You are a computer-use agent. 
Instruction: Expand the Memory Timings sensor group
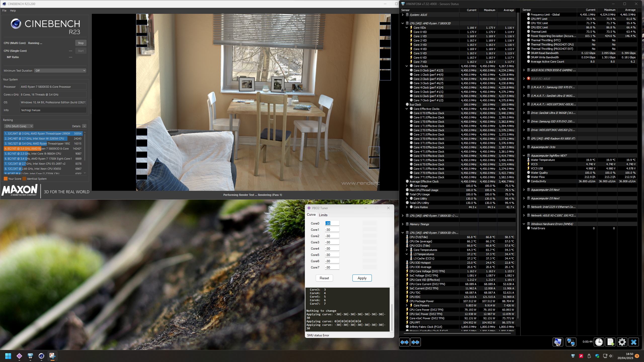pyautogui.click(x=403, y=224)
